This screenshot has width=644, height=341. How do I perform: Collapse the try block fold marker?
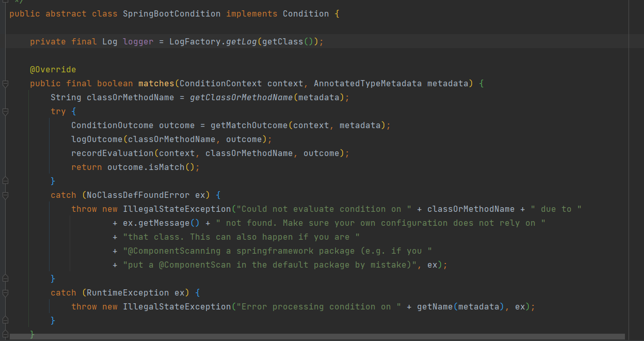click(x=5, y=112)
